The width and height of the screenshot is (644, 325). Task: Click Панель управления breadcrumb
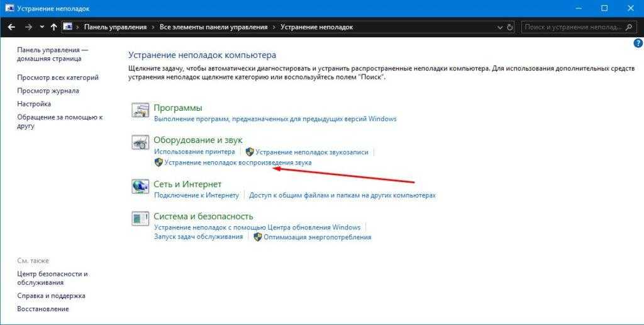click(x=115, y=27)
